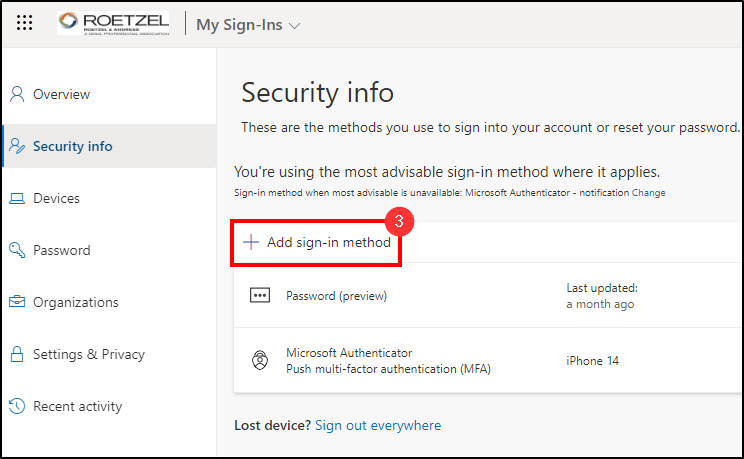744x459 pixels.
Task: Click the Security info key-person icon
Action: coord(17,146)
